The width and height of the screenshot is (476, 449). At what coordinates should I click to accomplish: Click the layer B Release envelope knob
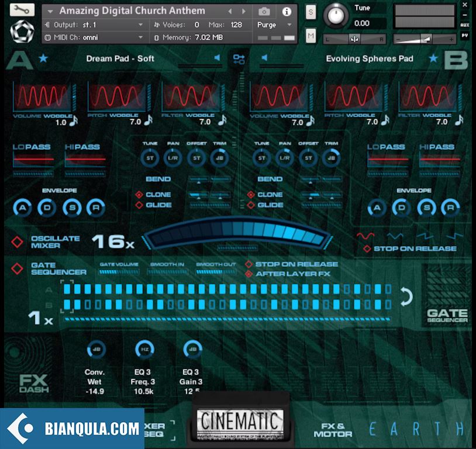tap(450, 208)
